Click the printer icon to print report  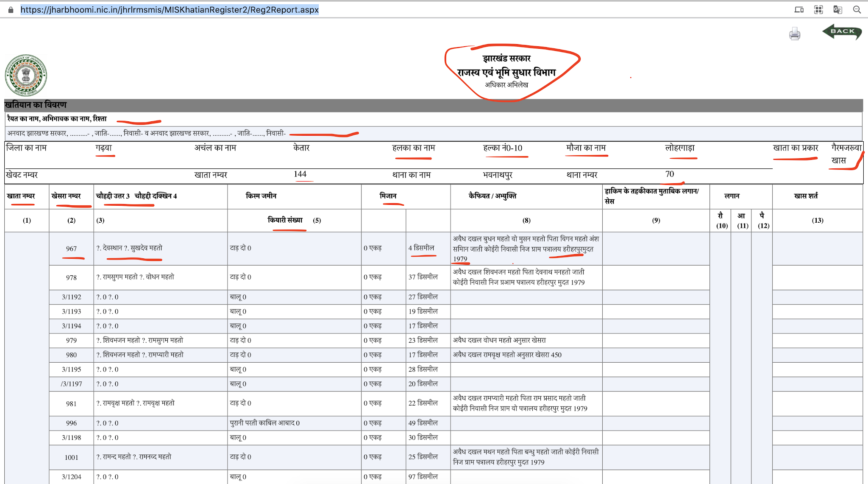pyautogui.click(x=795, y=34)
